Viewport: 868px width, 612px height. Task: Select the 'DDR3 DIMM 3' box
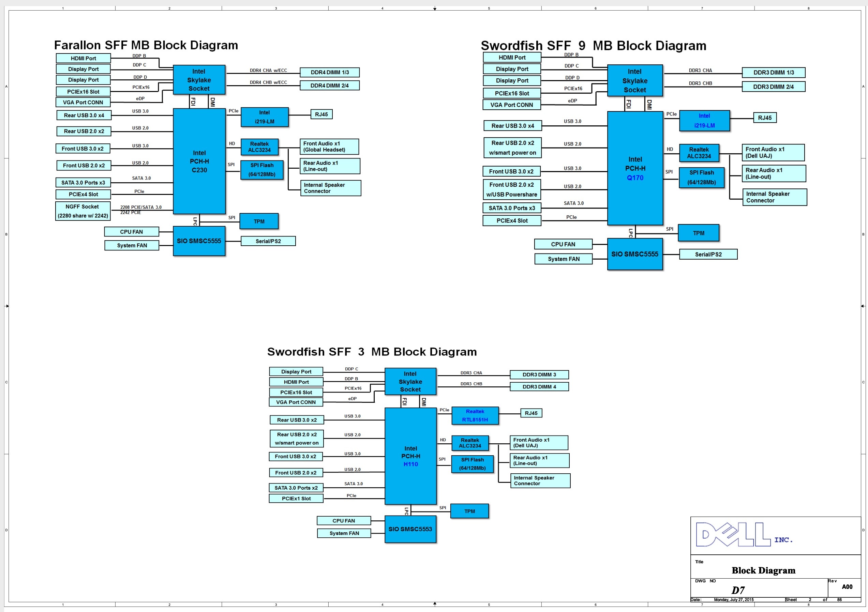pyautogui.click(x=539, y=375)
